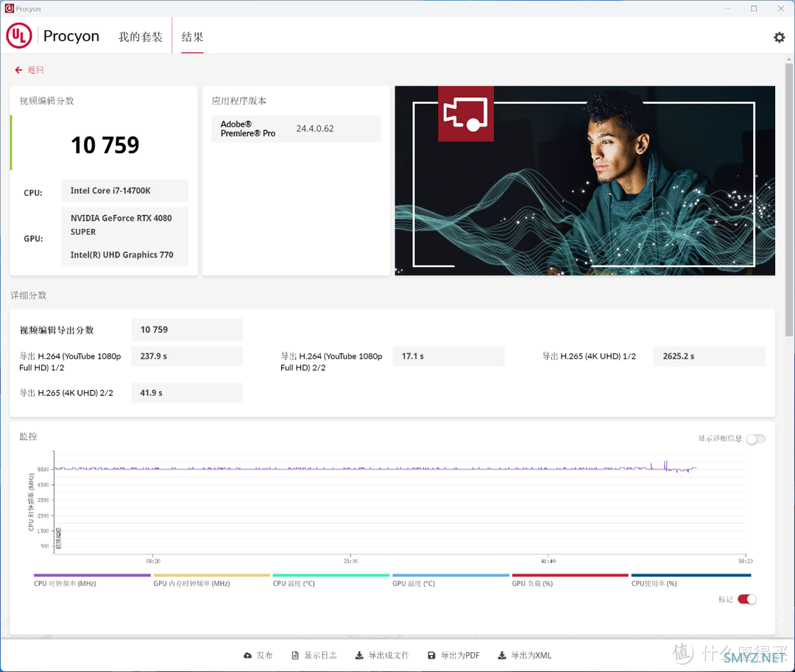Select the green CPU 温度 legend bar
Image resolution: width=795 pixels, height=672 pixels.
[331, 575]
